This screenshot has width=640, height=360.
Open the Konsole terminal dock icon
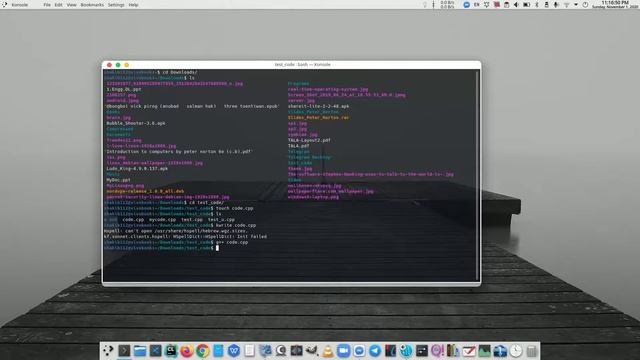point(124,351)
